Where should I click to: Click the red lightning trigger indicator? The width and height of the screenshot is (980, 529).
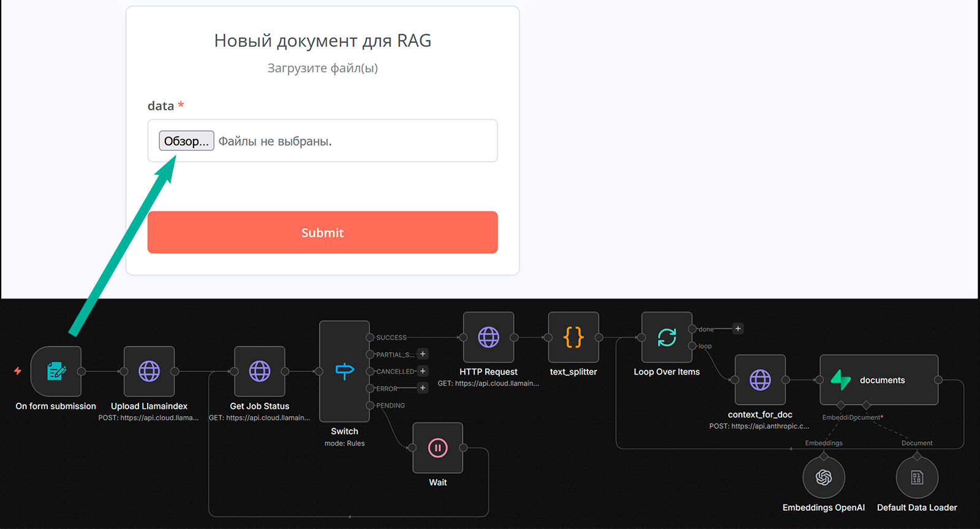pos(18,371)
